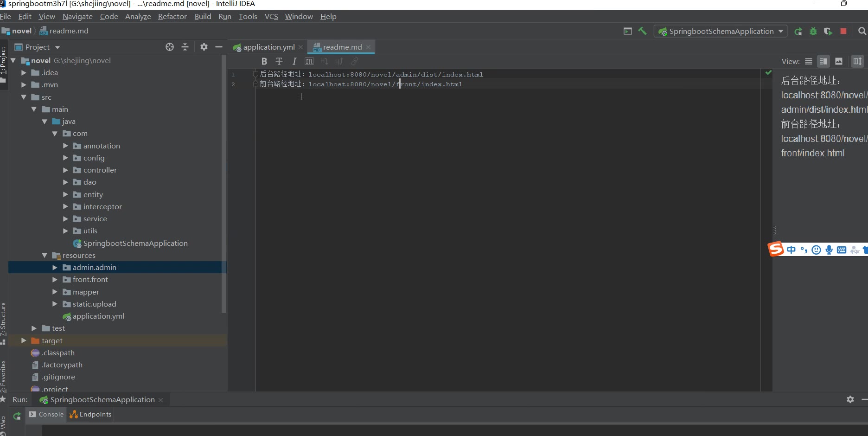Image resolution: width=868 pixels, height=436 pixels.
Task: Click fold marker beside editor line 1
Action: pos(255,74)
